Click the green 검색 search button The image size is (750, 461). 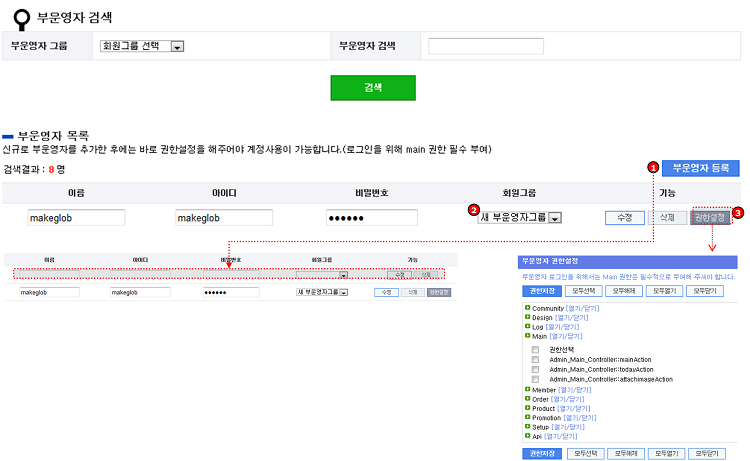[372, 88]
